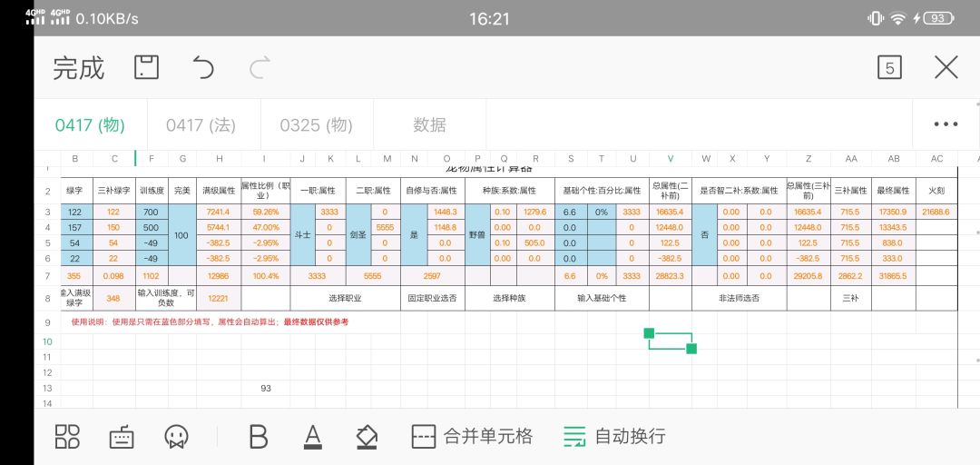Screen dimensions: 980x465
Task: Save the spreadsheet with the disk icon
Action: [147, 67]
